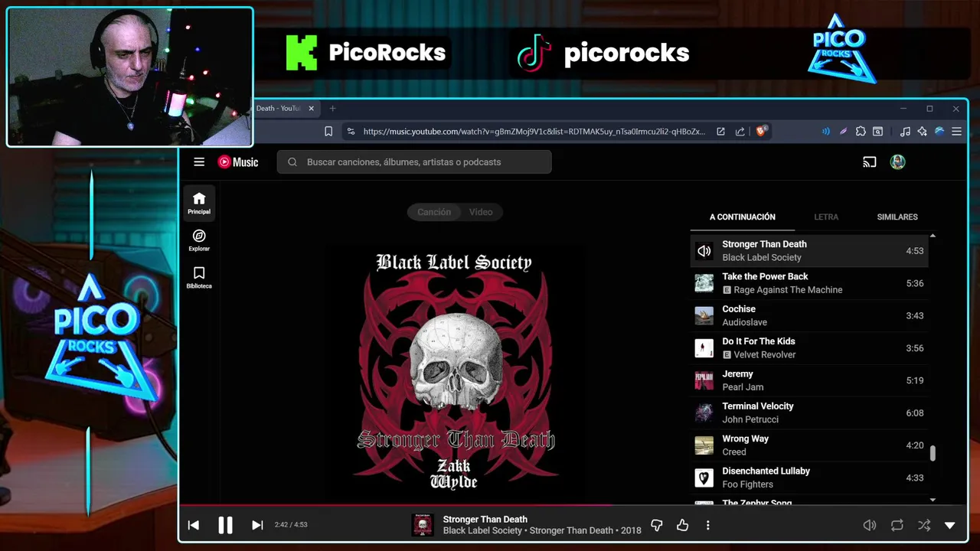Open more actions three-dot menu in player bar
The height and width of the screenshot is (551, 980).
[x=707, y=525]
